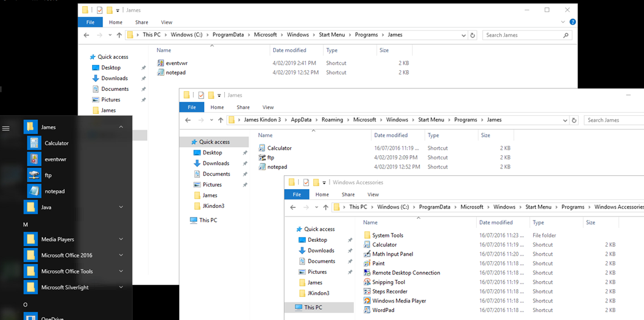
Task: Expand Microsoft Office Tools in Start menu
Action: [x=121, y=271]
